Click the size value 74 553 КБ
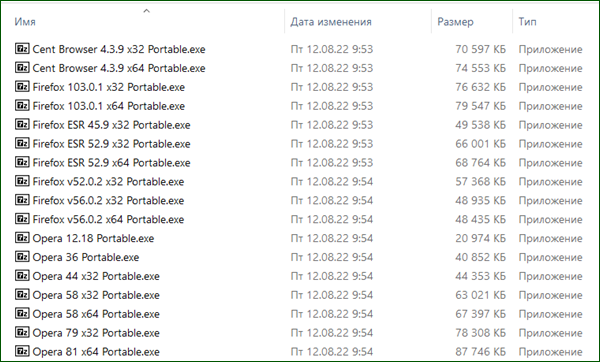Image resolution: width=600 pixels, height=362 pixels. [481, 68]
